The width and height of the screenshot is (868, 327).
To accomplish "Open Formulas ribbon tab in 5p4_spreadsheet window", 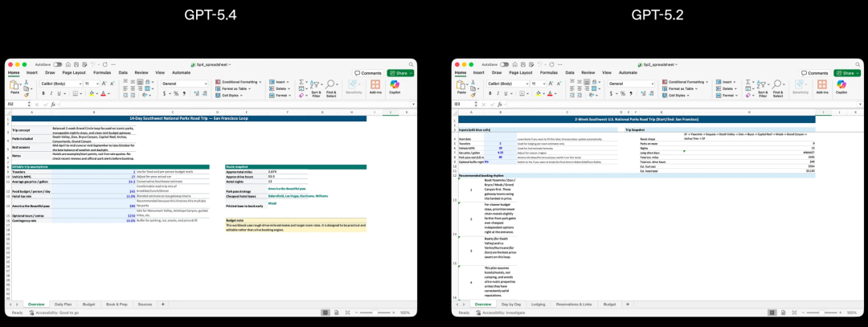I will click(x=102, y=72).
